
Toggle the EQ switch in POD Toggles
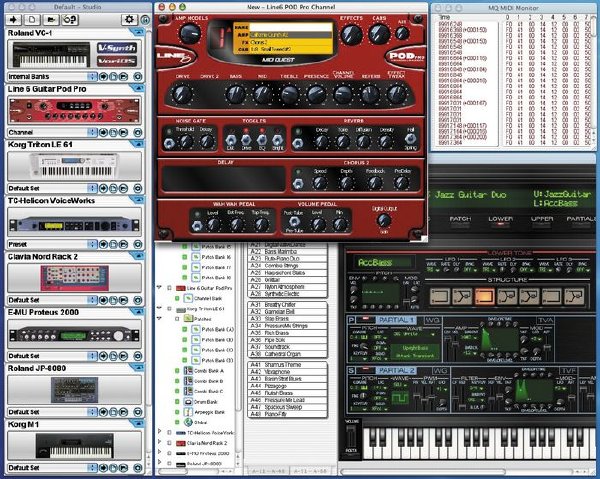(262, 141)
